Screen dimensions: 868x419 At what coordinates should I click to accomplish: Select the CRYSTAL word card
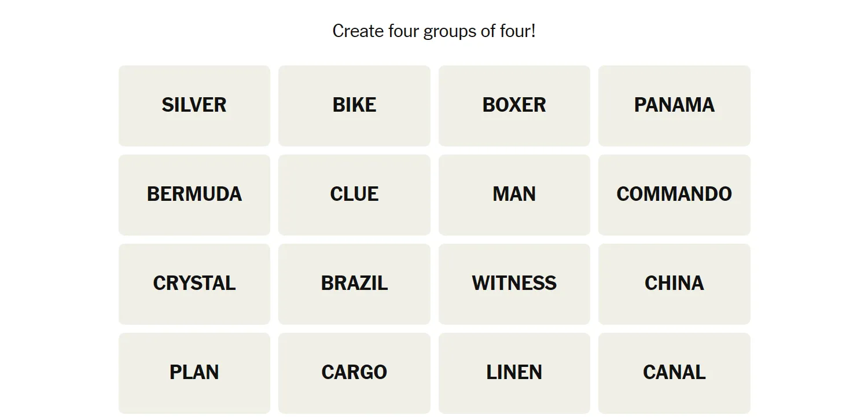pos(194,284)
